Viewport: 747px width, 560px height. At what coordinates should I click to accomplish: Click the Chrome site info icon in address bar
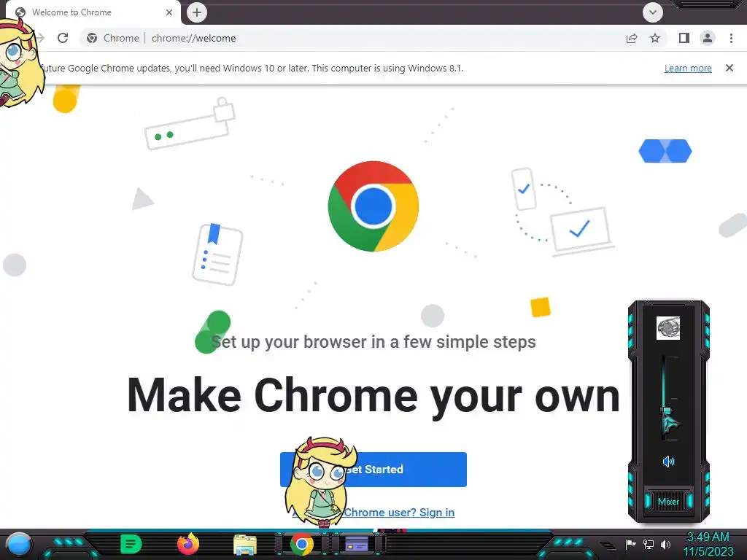pyautogui.click(x=92, y=38)
